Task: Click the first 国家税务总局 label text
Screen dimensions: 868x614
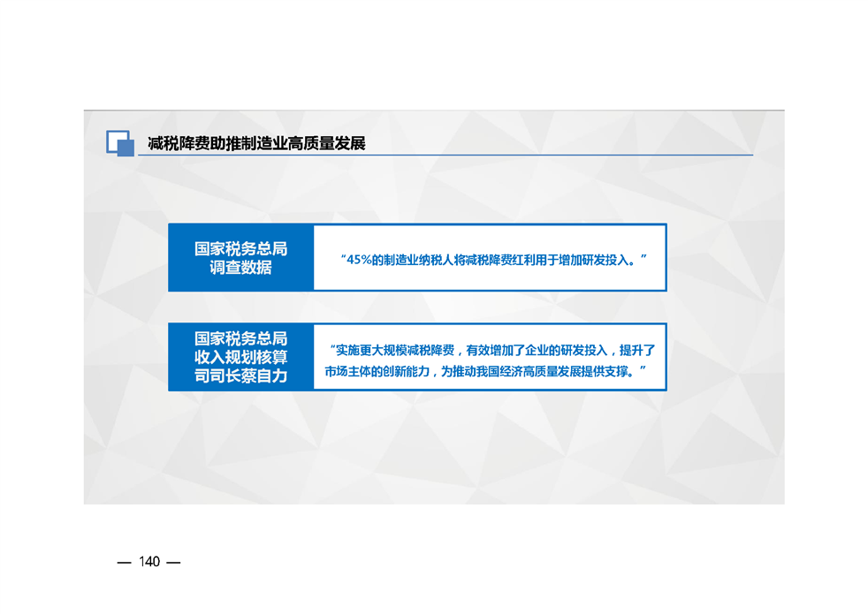Action: (x=240, y=248)
